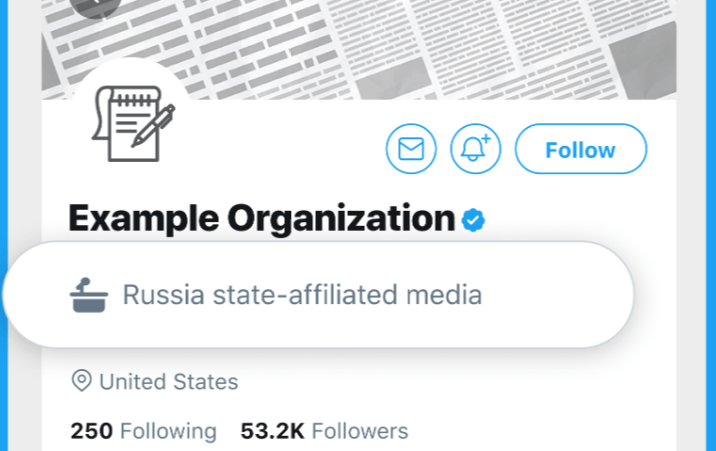
Task: Click the 53.2K follower count number
Action: tap(273, 431)
